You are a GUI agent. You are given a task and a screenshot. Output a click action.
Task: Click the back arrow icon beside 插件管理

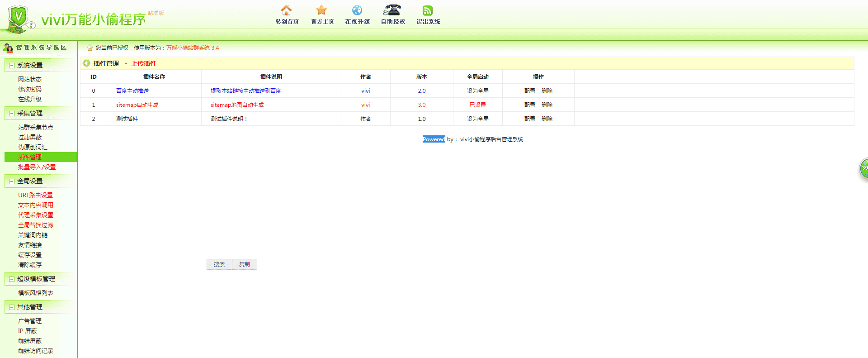(86, 63)
